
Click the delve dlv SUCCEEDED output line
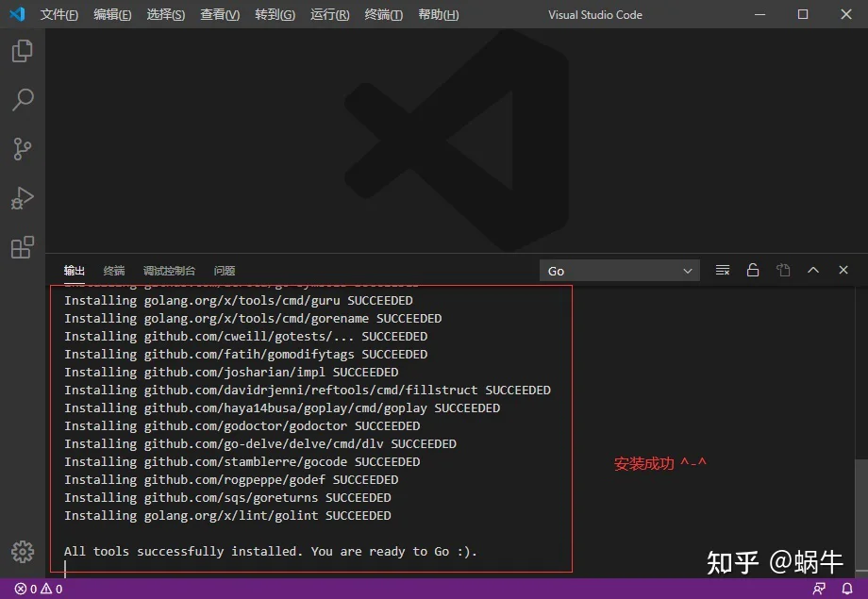pos(260,443)
